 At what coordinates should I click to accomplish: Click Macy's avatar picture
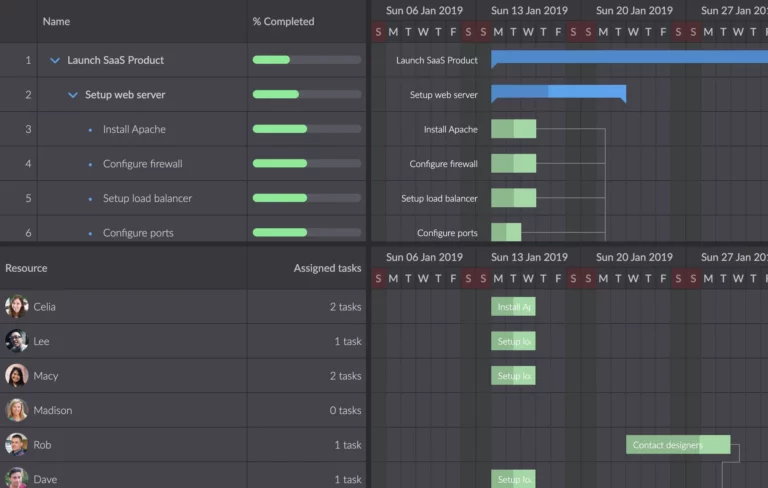tap(17, 376)
